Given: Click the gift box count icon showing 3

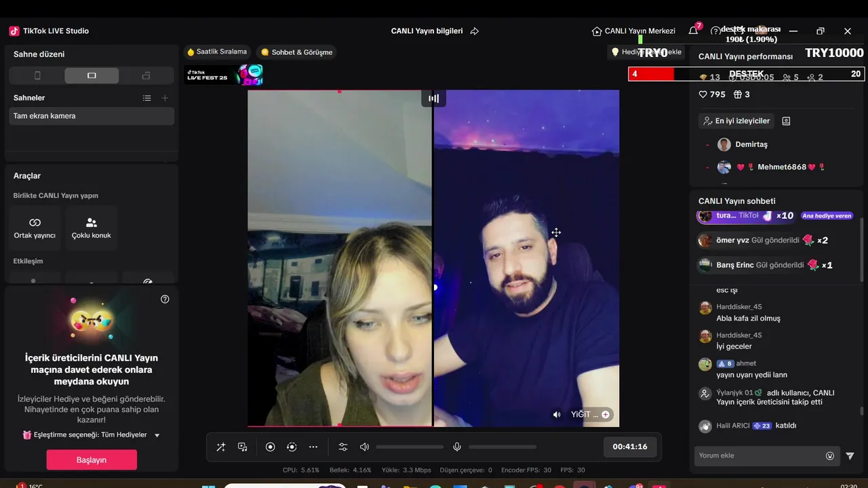Looking at the screenshot, I should pos(741,95).
